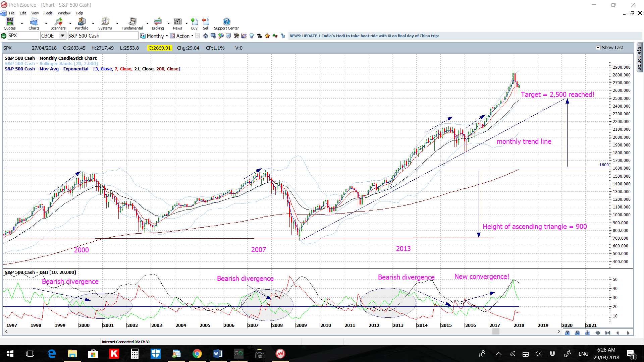Click the comment-on-chart icon beside T icon
Screen dimensions: 644x362
tap(578, 333)
